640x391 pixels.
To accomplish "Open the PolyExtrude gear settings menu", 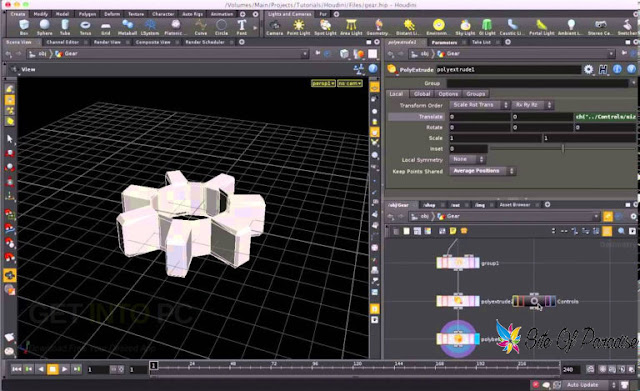I will [588, 70].
